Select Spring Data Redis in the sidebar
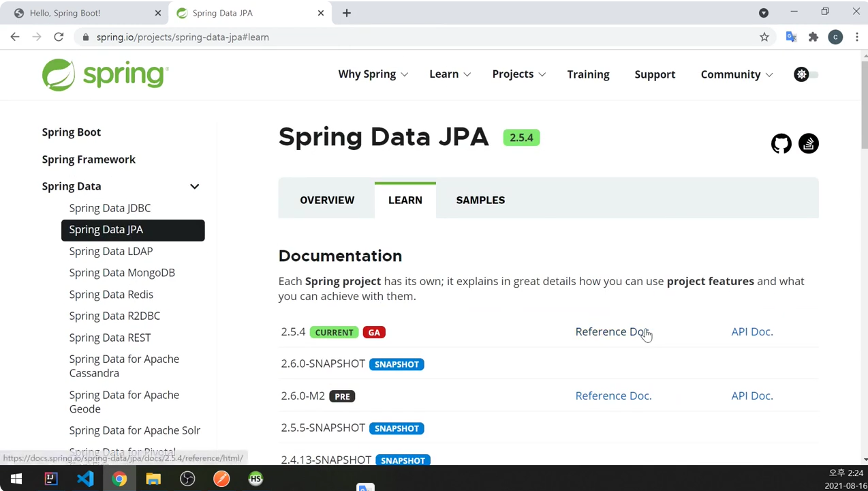Screen dimensions: 868x491 [111, 295]
